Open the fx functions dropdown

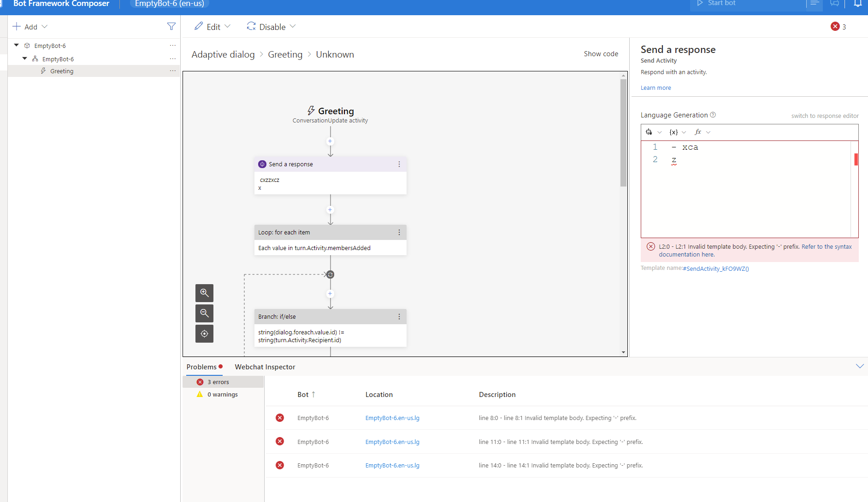703,132
